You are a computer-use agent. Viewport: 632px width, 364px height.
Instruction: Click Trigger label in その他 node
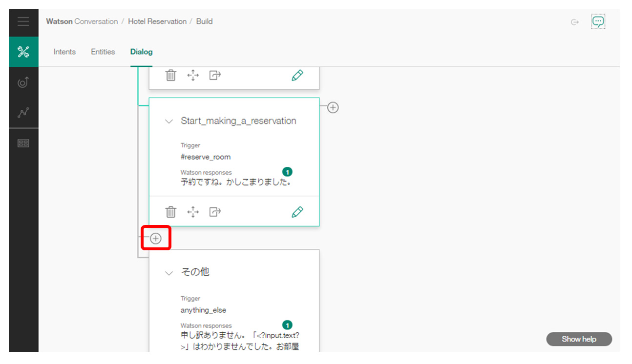[190, 299]
